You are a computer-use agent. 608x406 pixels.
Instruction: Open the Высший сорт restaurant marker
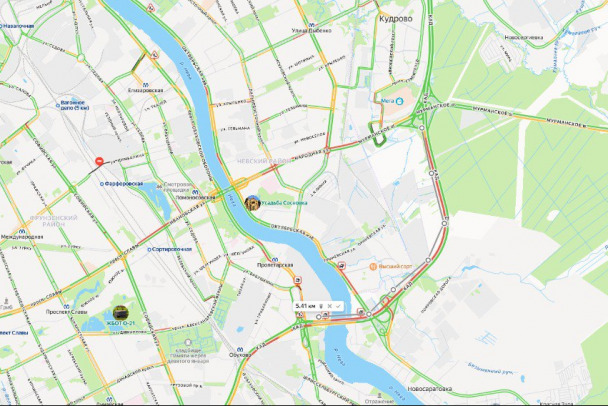click(373, 266)
